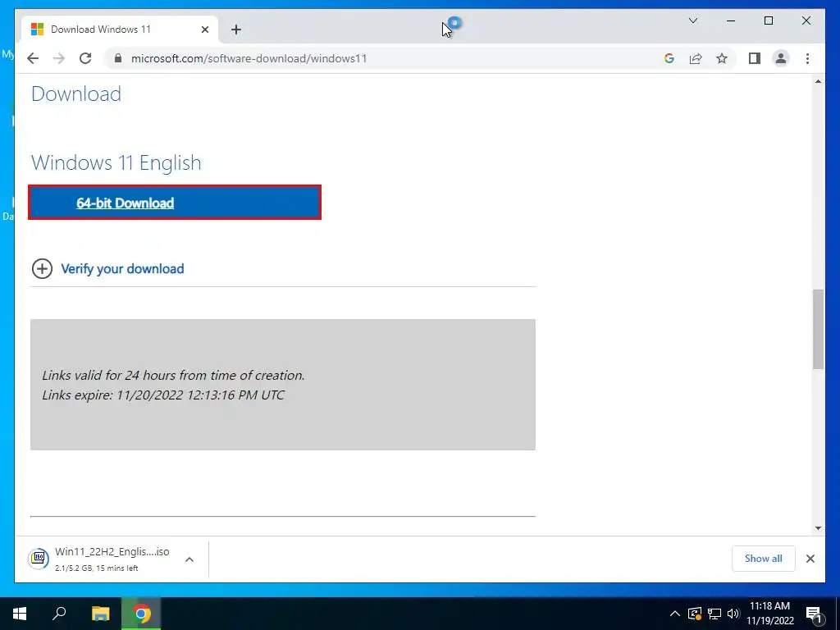The width and height of the screenshot is (840, 630).
Task: Open network settings from tray icon
Action: [x=714, y=614]
